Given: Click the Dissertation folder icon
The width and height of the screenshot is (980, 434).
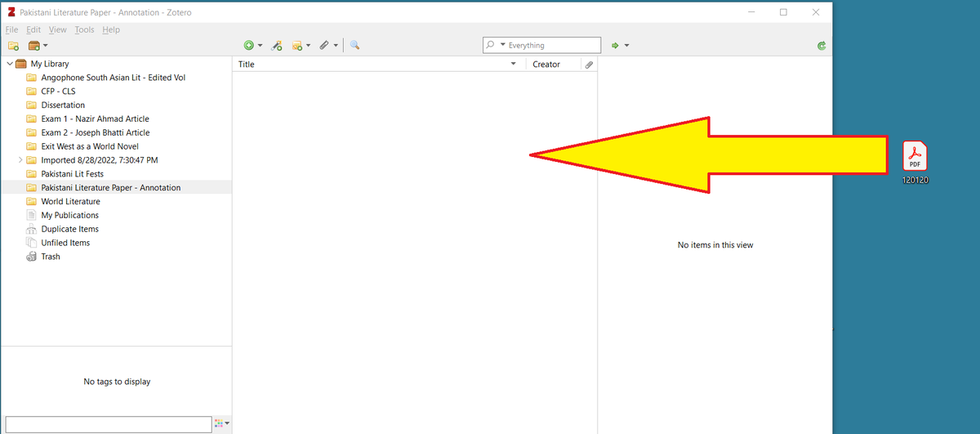Looking at the screenshot, I should [32, 105].
